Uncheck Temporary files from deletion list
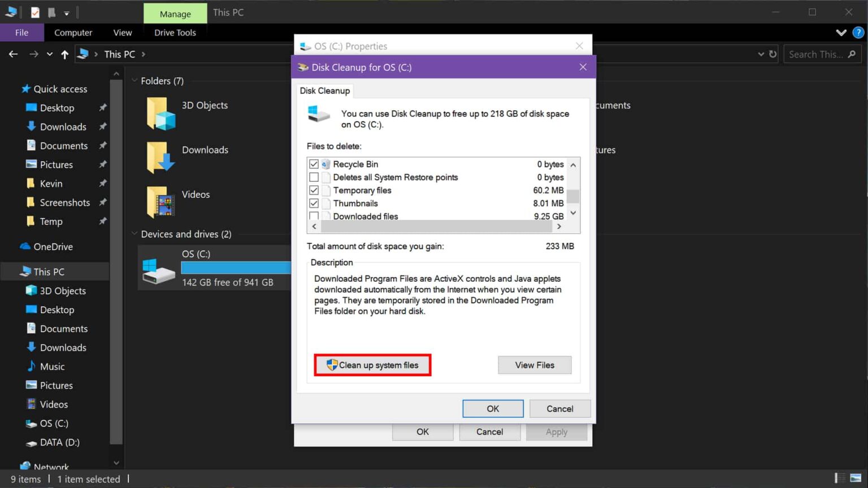 click(314, 190)
